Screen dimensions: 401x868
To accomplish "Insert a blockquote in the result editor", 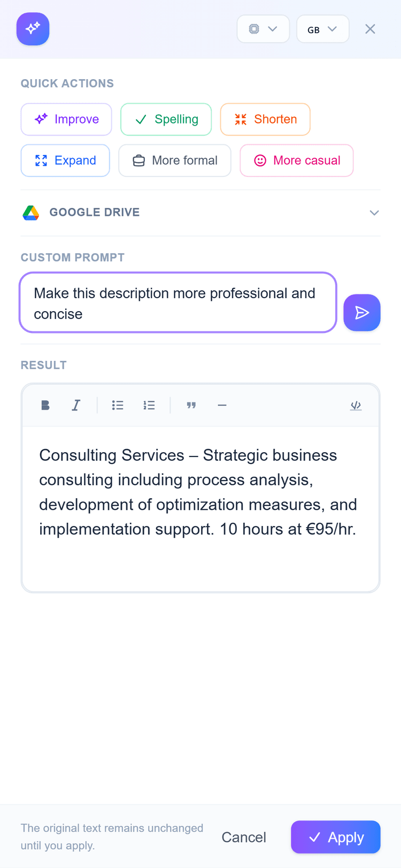I will [191, 405].
